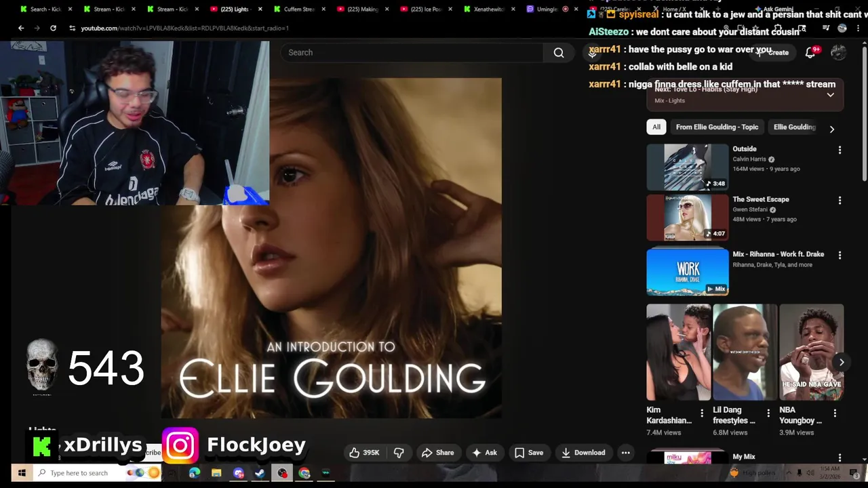Open Steam from the taskbar
The image size is (868, 488).
pyautogui.click(x=260, y=473)
